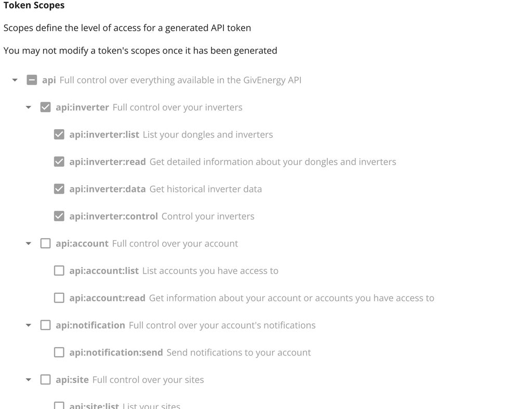Collapse the top-level api tree arrow

point(15,80)
